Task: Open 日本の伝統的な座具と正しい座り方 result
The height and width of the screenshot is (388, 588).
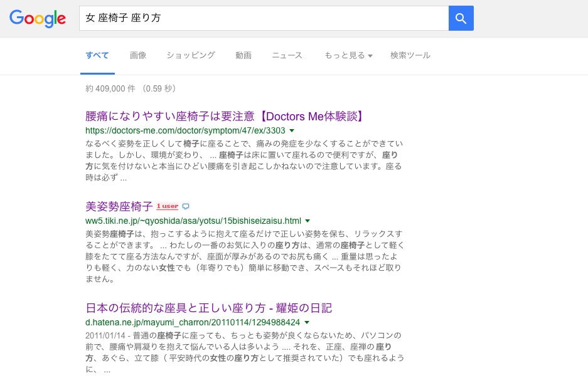Action: pyautogui.click(x=209, y=308)
